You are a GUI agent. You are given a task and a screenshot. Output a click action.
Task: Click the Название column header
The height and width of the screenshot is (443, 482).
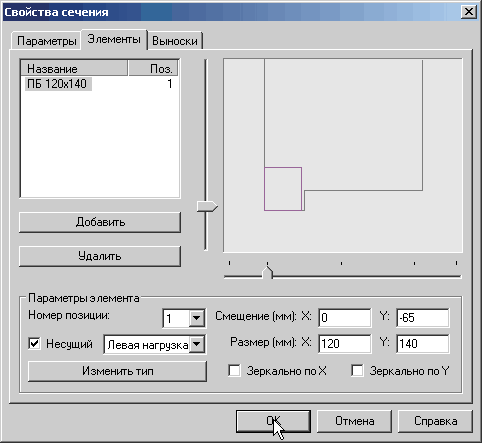coord(74,69)
